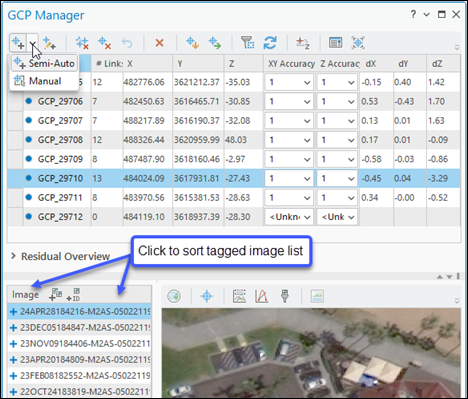Click the image thumbnail icon in viewer toolbar
This screenshot has height=399, width=468.
317,296
